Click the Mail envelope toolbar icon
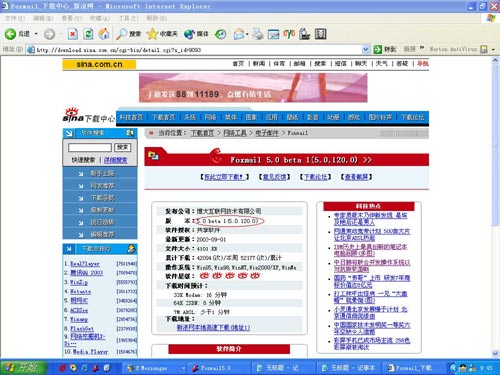This screenshot has width=500, height=375. pos(239,34)
